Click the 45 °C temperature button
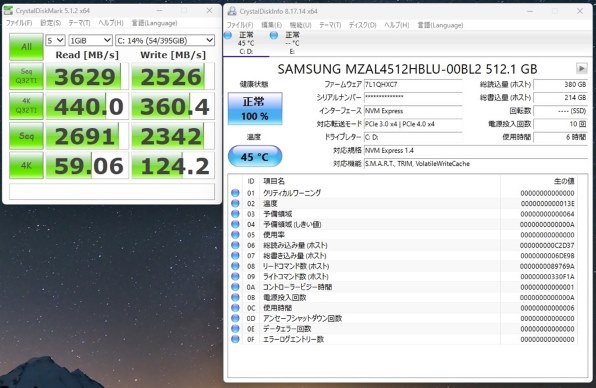Viewport: 596px width, 388px height. (x=255, y=156)
